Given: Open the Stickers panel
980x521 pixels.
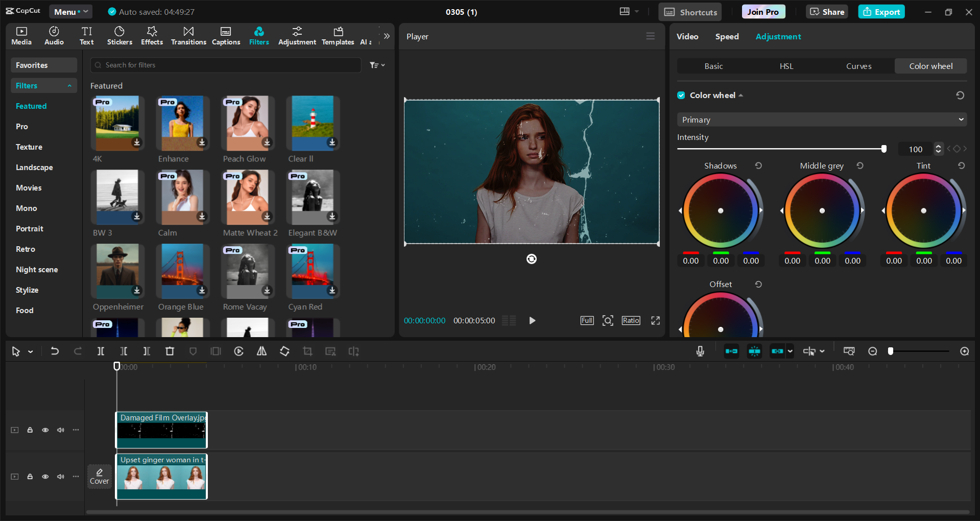Looking at the screenshot, I should point(119,35).
